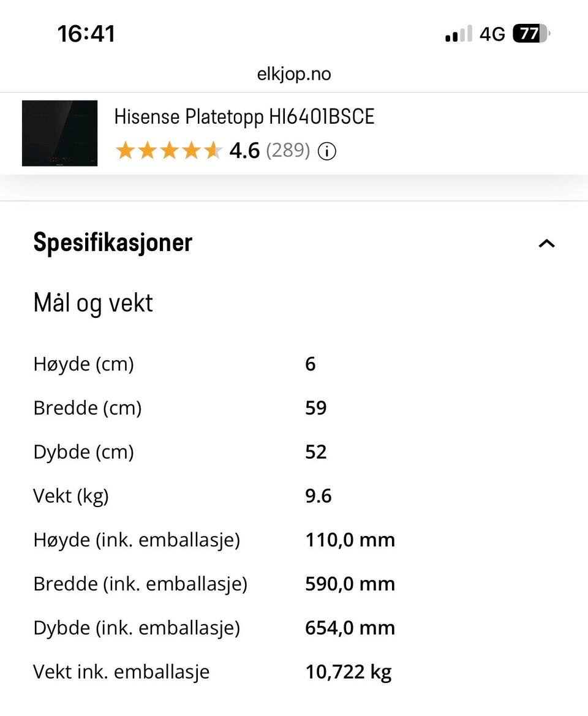Image resolution: width=588 pixels, height=716 pixels.
Task: Tap the 4.6 rating score
Action: (x=244, y=151)
